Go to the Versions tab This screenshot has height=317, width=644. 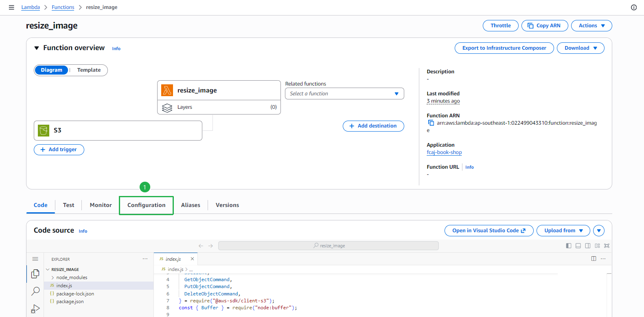tap(228, 205)
